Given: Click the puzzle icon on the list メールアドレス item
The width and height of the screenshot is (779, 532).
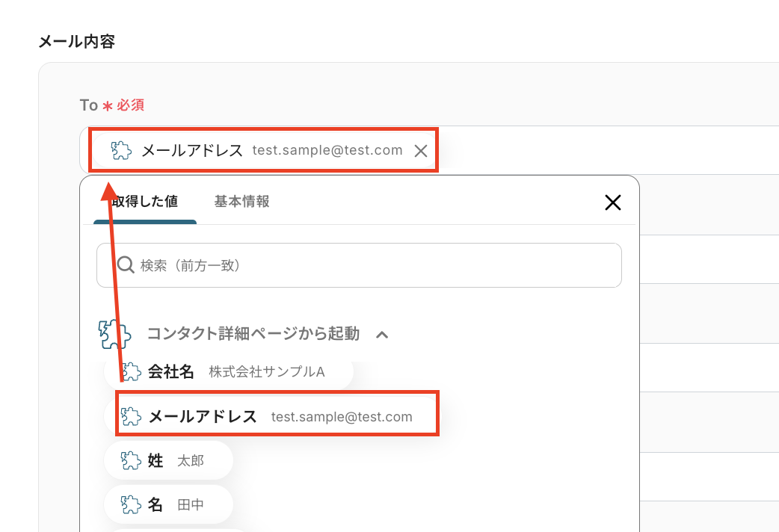Looking at the screenshot, I should click(x=131, y=416).
